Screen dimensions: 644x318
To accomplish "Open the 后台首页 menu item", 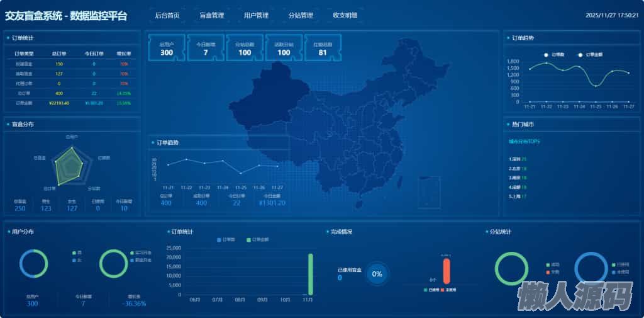I will click(x=167, y=16).
